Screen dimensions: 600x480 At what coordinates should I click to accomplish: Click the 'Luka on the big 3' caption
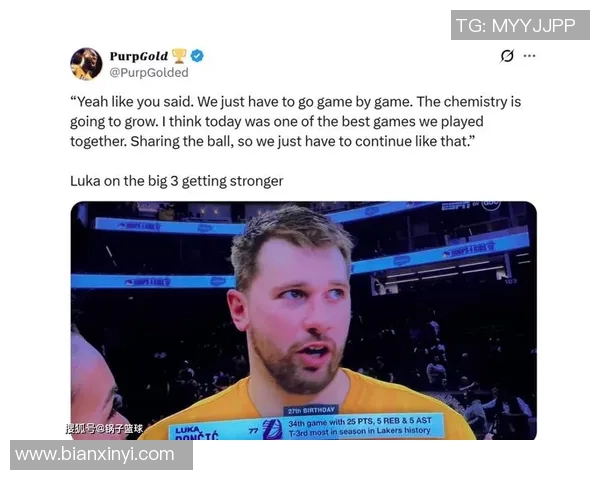(176, 181)
